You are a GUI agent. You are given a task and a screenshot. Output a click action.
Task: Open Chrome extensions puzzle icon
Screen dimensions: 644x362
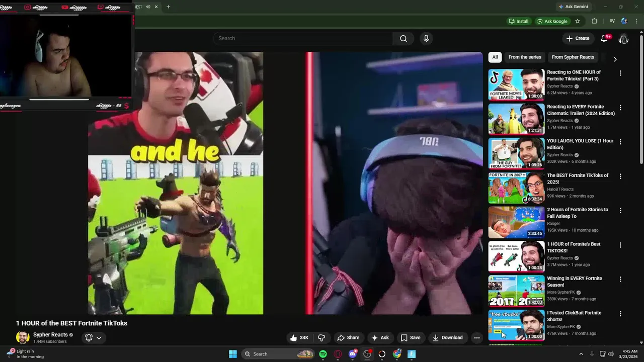[595, 21]
